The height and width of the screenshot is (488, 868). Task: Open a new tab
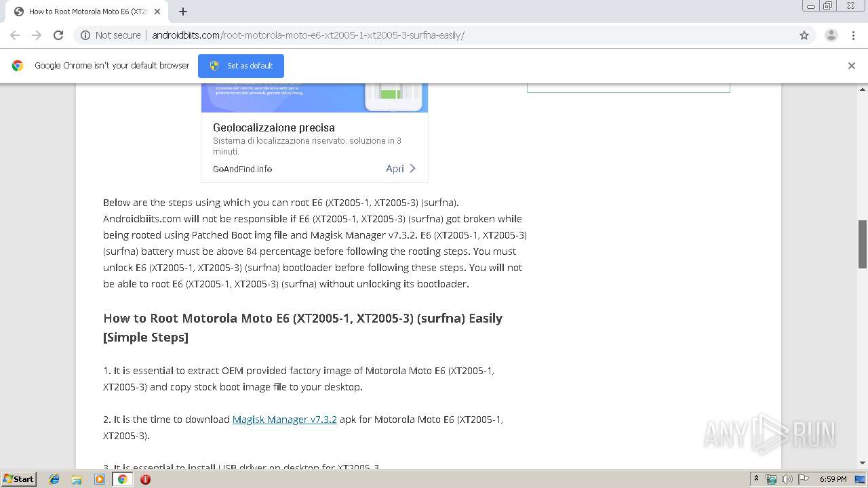coord(182,12)
